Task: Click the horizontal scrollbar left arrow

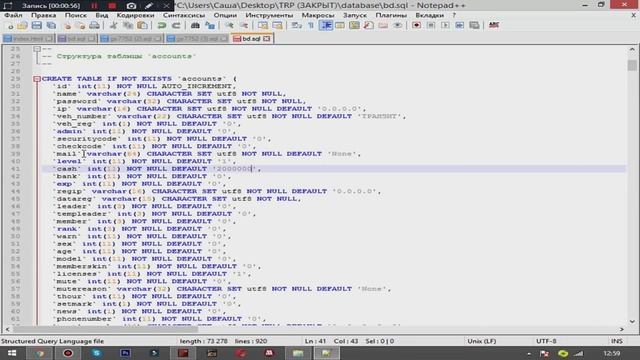Action: point(7,329)
